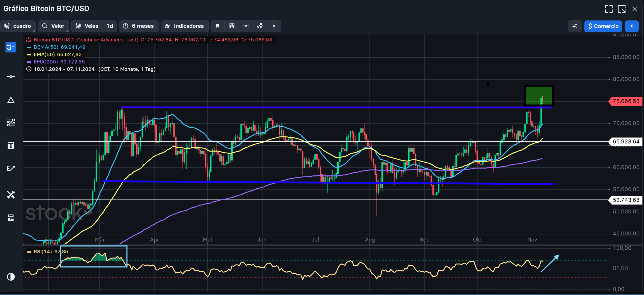The width and height of the screenshot is (644, 295).
Task: Click the purple EMA(200) legend color marker
Action: click(x=29, y=62)
